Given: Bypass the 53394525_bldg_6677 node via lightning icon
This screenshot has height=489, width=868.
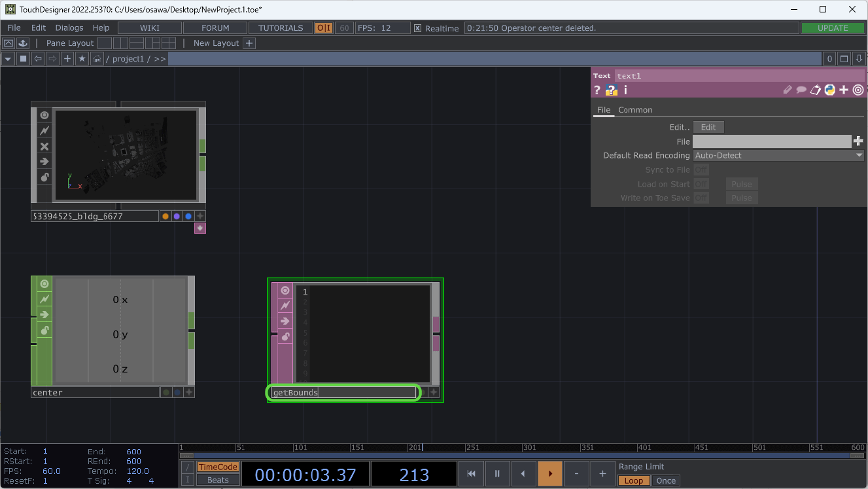Looking at the screenshot, I should (44, 130).
